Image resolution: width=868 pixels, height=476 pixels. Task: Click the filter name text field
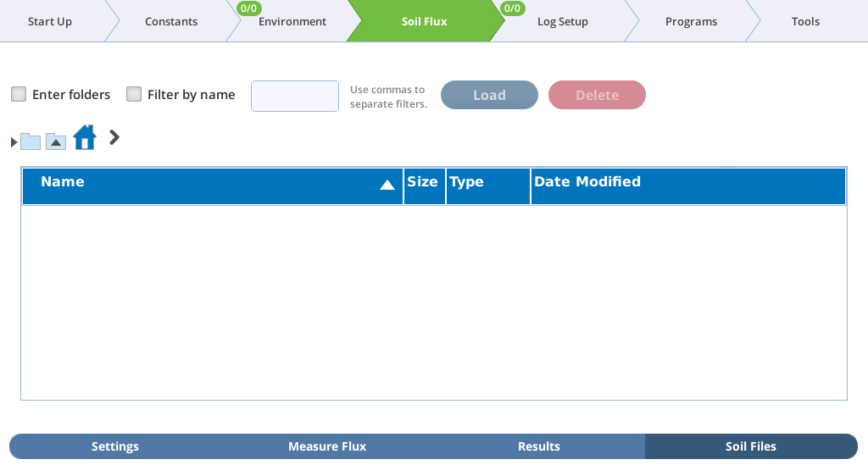(295, 97)
